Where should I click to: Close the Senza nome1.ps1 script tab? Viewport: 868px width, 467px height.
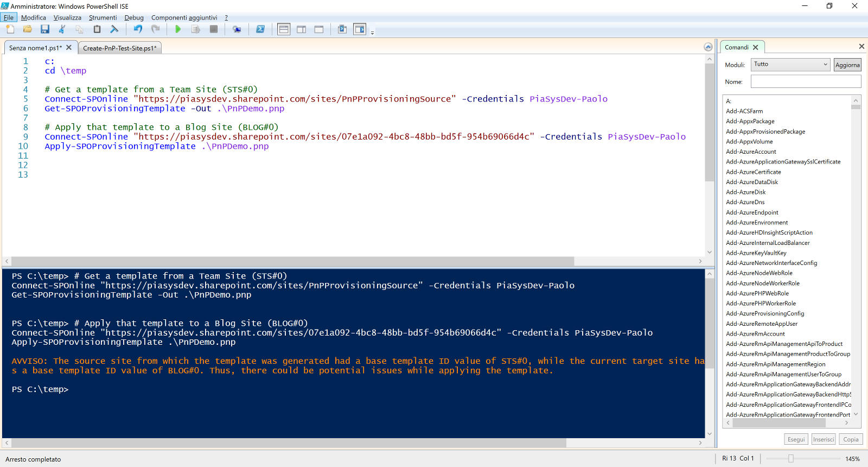coord(69,48)
